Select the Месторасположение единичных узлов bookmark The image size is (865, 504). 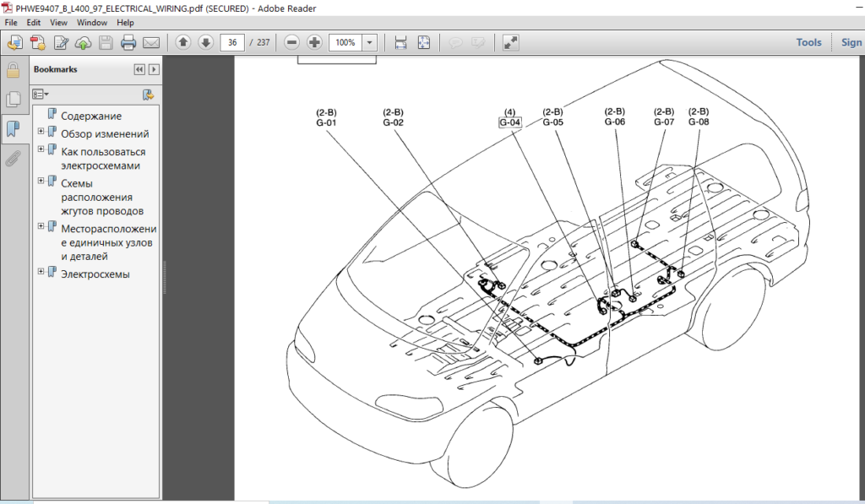[x=109, y=242]
